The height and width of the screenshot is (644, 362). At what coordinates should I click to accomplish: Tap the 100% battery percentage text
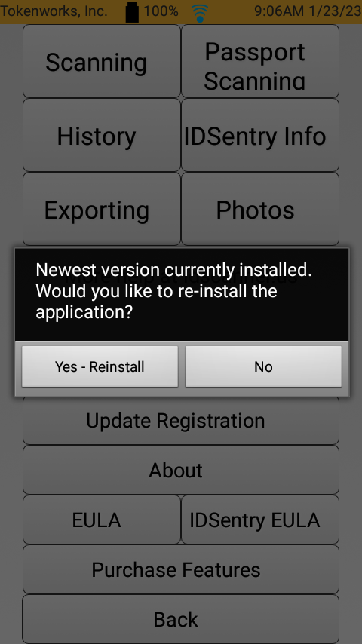161,11
